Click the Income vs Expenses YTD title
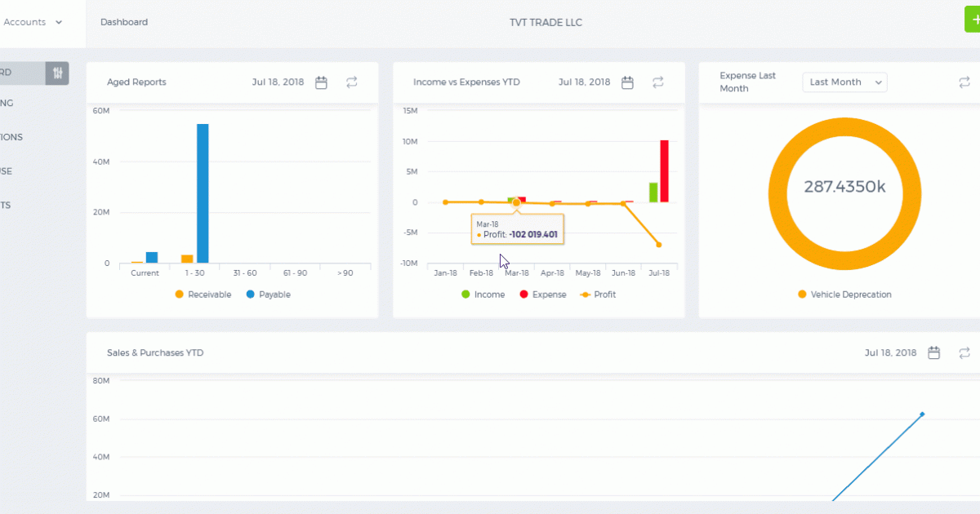Screen dimensions: 980x514 [x=466, y=82]
